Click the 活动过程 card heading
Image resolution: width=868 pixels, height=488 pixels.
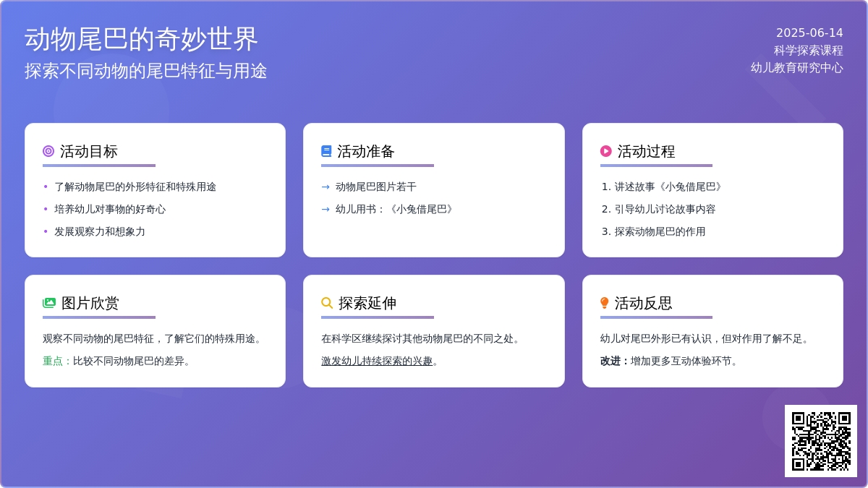(x=646, y=151)
